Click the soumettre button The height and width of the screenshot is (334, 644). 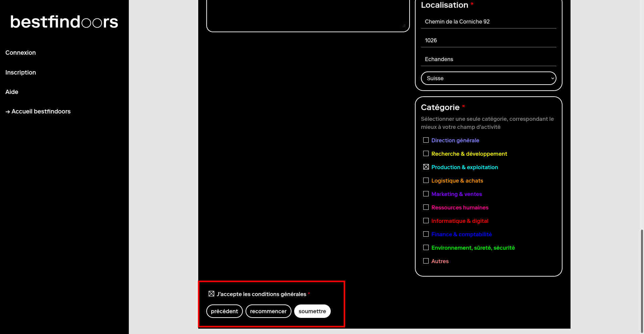[312, 311]
